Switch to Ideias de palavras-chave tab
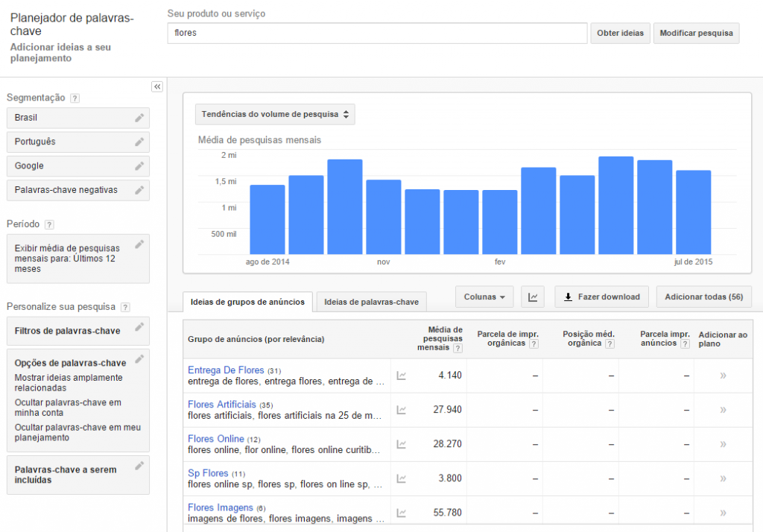Image resolution: width=763 pixels, height=532 pixels. 372,302
